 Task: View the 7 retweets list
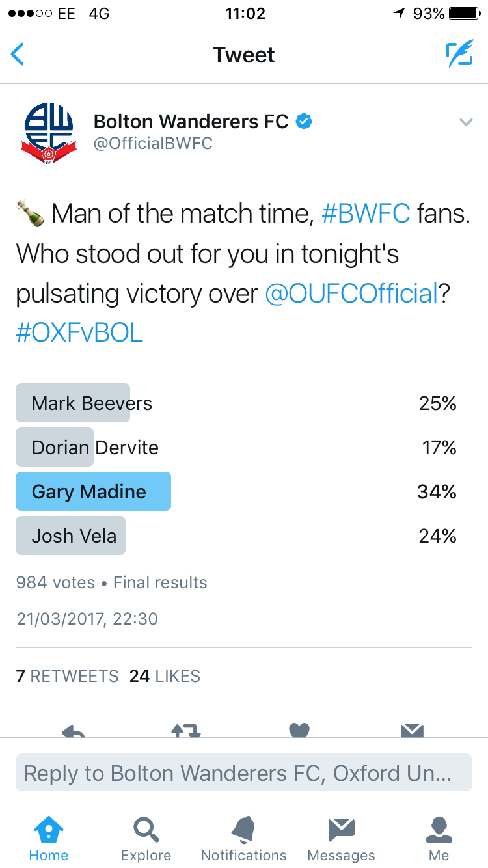pyautogui.click(x=67, y=676)
